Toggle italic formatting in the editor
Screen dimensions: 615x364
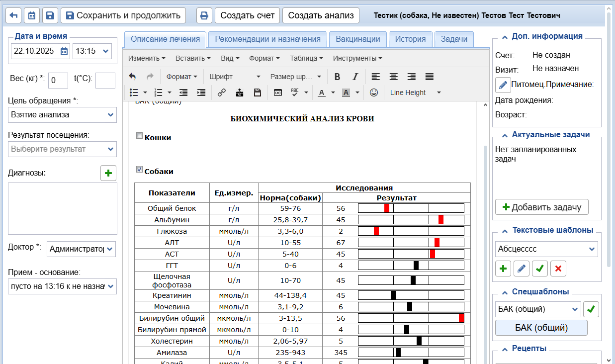(x=355, y=77)
